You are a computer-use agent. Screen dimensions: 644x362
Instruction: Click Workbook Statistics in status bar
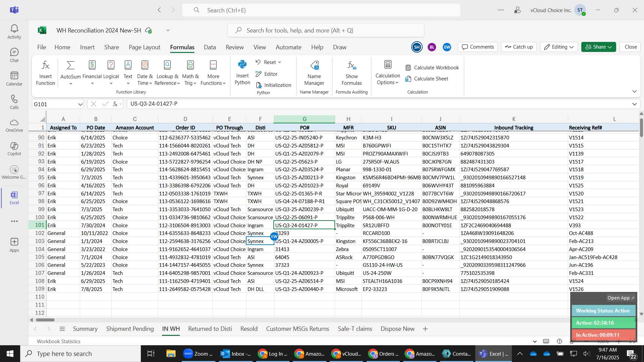pos(59,342)
